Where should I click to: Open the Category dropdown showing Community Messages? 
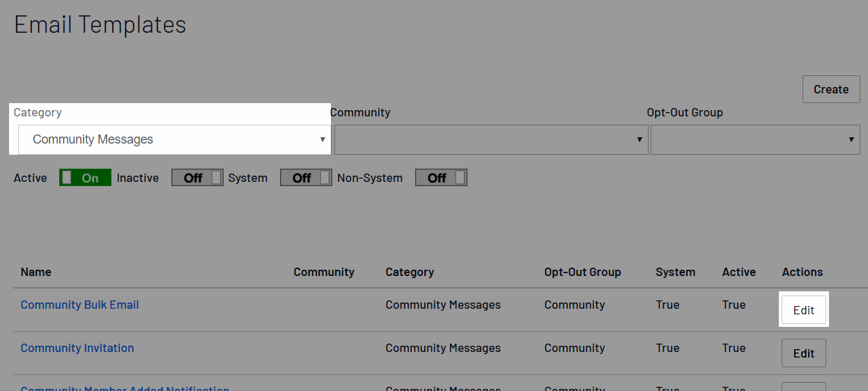point(174,139)
